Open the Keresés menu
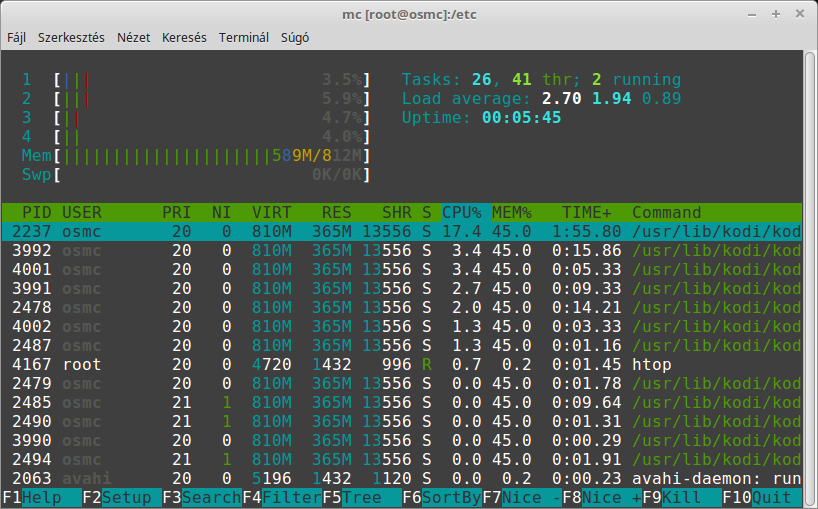Image resolution: width=818 pixels, height=509 pixels. click(184, 38)
